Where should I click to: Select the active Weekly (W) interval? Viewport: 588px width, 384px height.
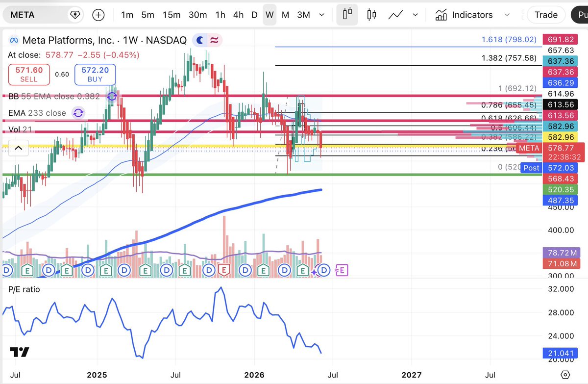(269, 15)
